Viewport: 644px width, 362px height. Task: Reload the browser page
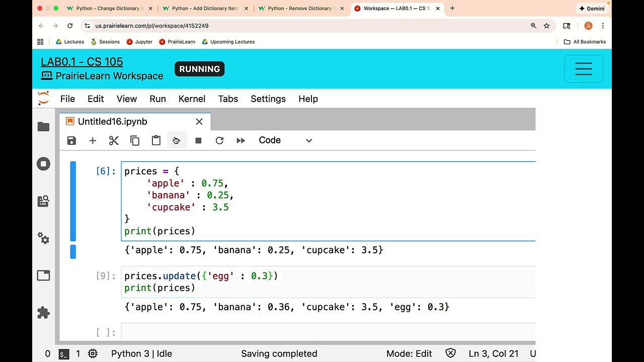[70, 26]
